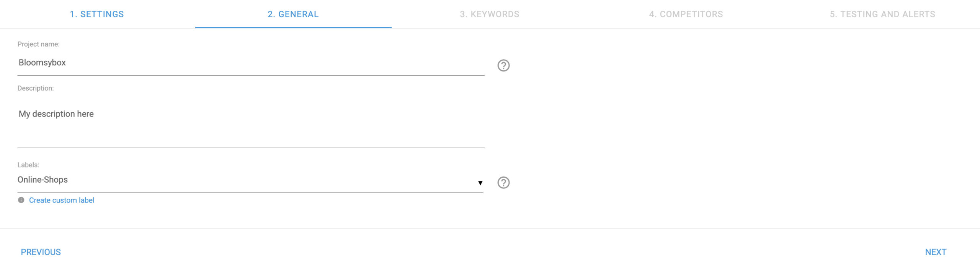Screen dimensions: 980x274
Task: Click the Labels: field label
Action: coord(28,165)
